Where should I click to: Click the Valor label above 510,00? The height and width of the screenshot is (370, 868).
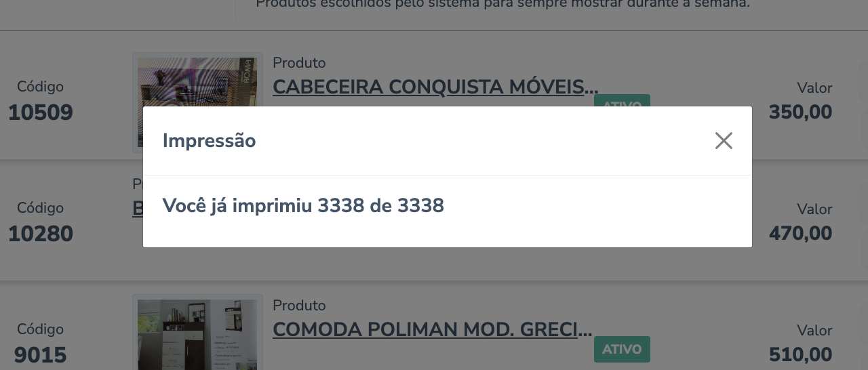tap(814, 330)
